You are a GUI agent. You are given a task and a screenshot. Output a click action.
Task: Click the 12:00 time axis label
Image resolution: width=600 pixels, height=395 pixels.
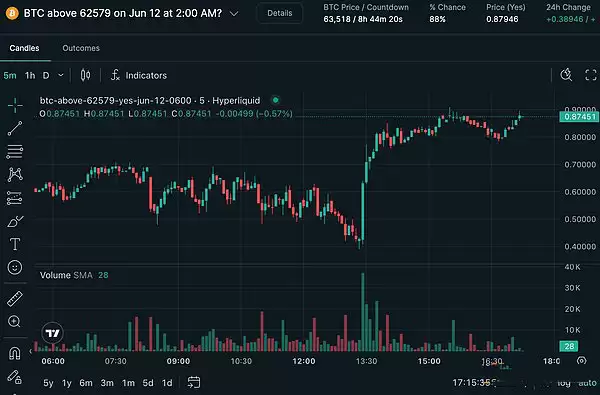[304, 361]
